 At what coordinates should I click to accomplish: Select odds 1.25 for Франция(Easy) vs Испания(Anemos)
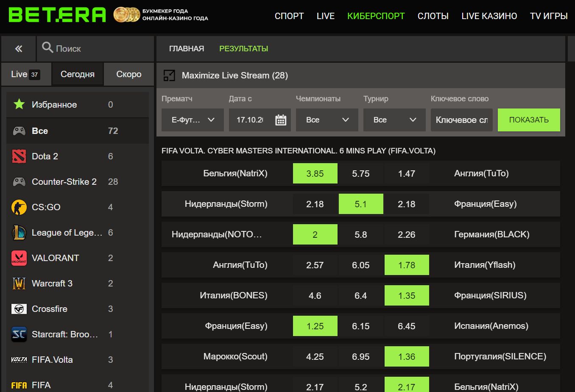[315, 326]
